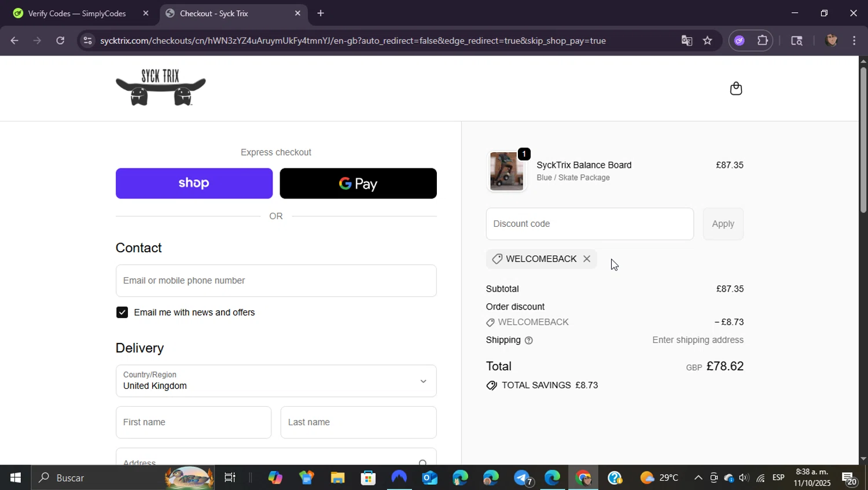Image resolution: width=868 pixels, height=490 pixels.
Task: Click the page vertical scrollbar thumb
Action: [863, 139]
